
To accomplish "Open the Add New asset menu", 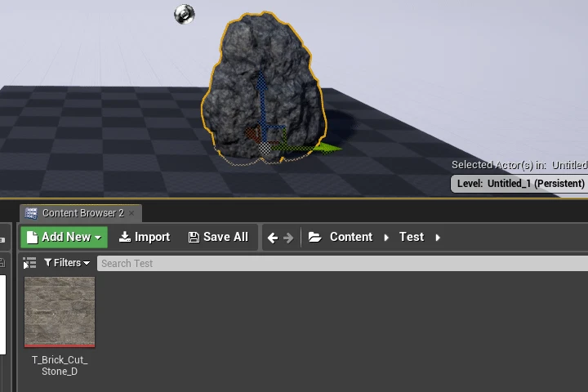I will pos(65,237).
